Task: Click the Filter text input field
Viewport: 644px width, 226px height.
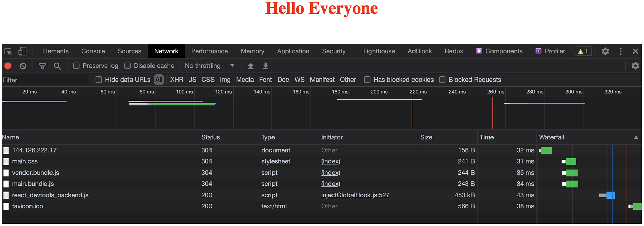Action: [x=45, y=80]
